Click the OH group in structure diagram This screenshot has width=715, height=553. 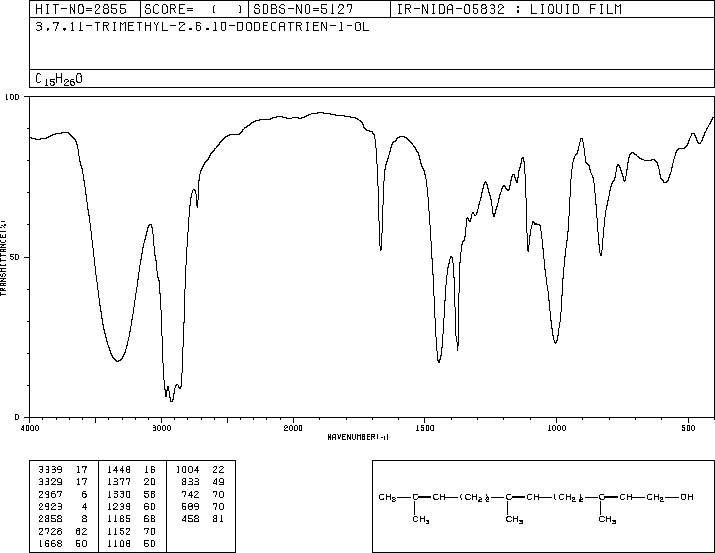[x=687, y=497]
